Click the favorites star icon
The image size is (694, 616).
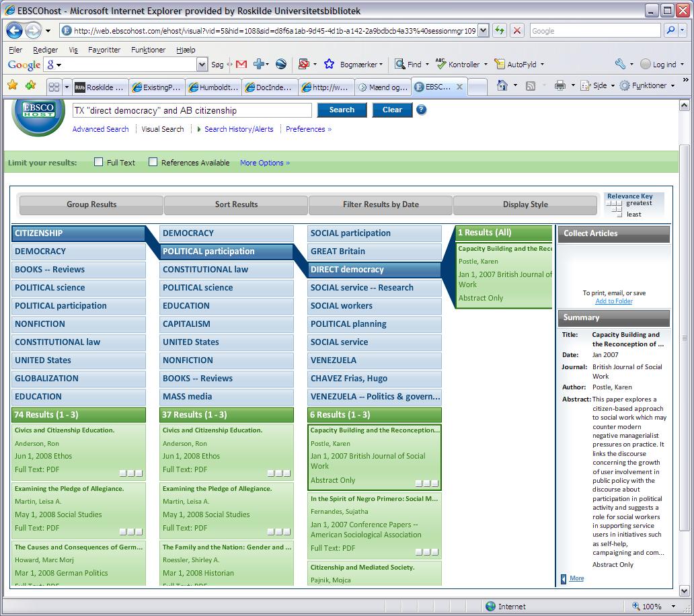[12, 85]
